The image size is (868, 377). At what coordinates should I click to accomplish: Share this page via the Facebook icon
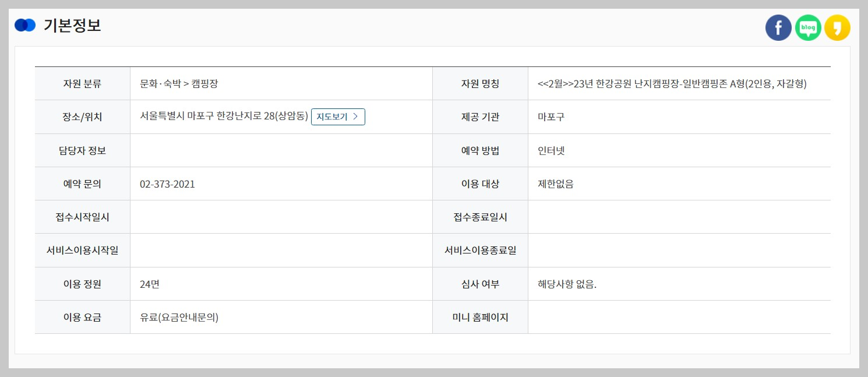click(778, 27)
